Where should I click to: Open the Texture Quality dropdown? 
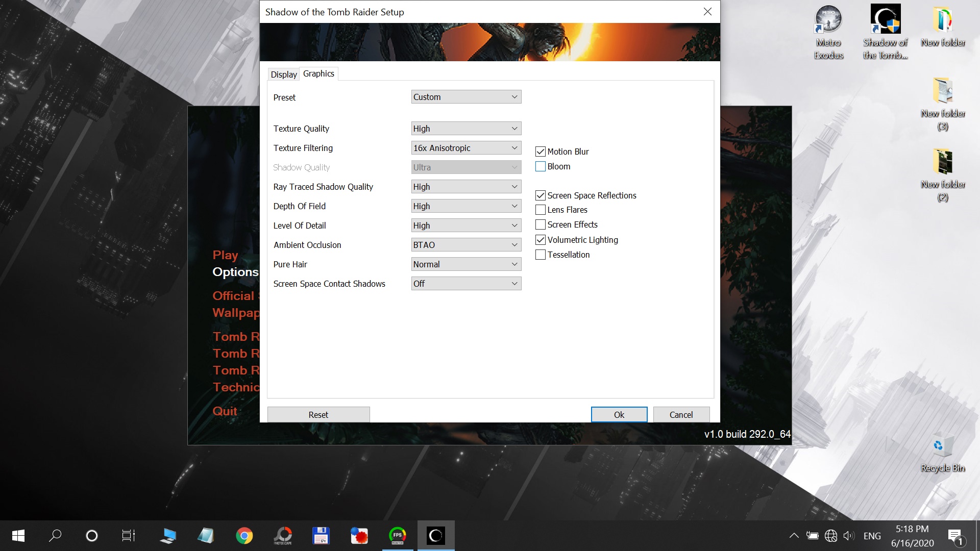click(466, 129)
